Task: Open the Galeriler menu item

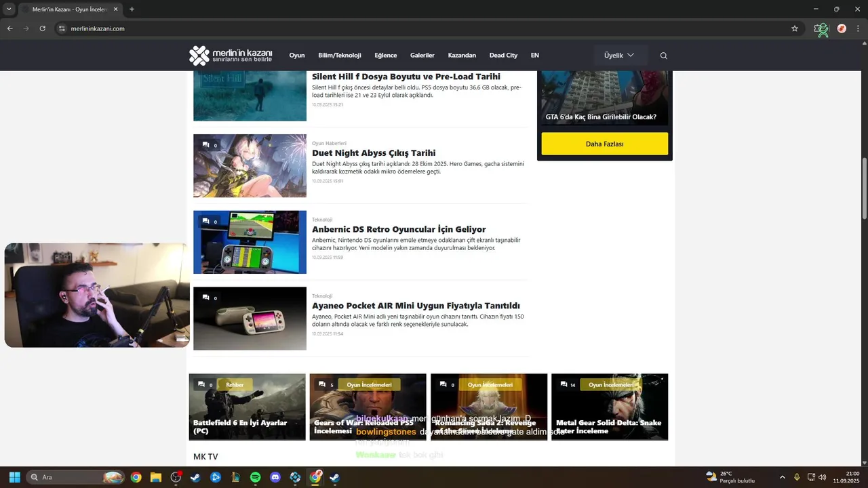Action: 422,56
